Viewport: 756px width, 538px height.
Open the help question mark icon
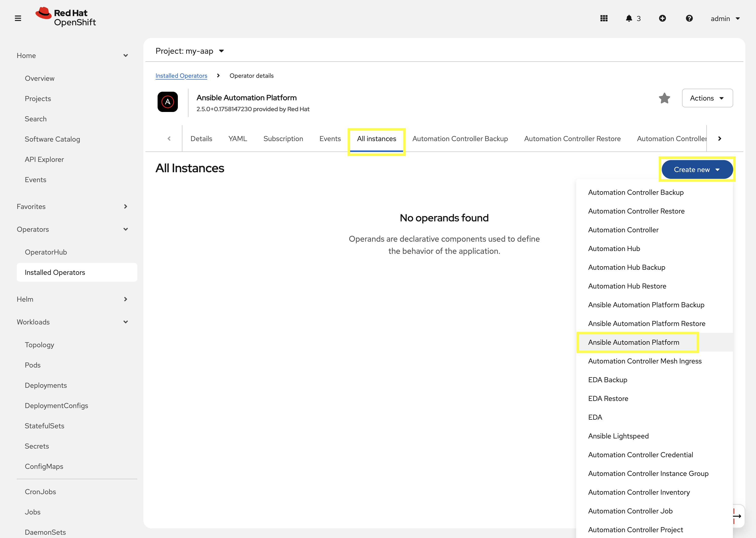tap(689, 18)
